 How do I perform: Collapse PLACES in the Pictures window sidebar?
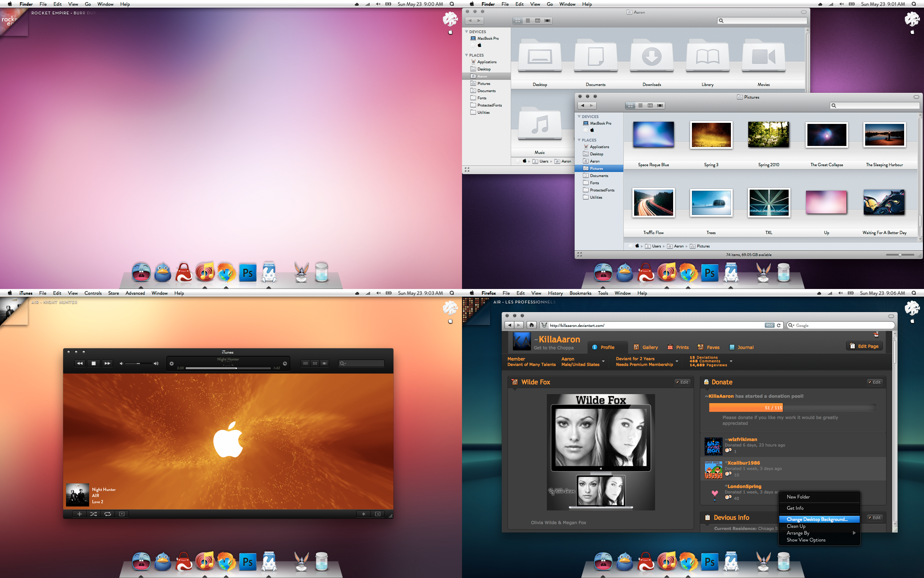579,140
